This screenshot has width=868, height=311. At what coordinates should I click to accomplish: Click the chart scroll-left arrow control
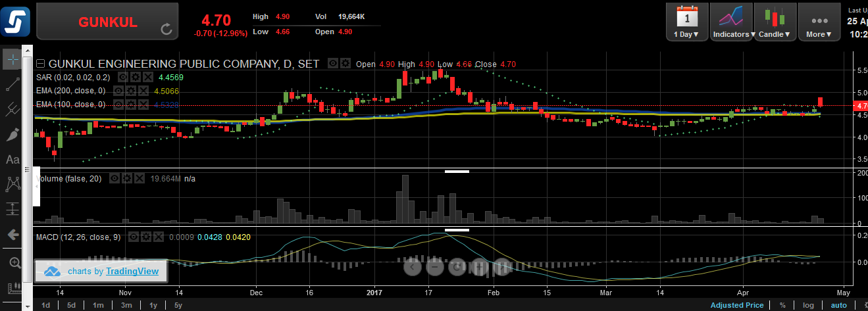pos(412,266)
